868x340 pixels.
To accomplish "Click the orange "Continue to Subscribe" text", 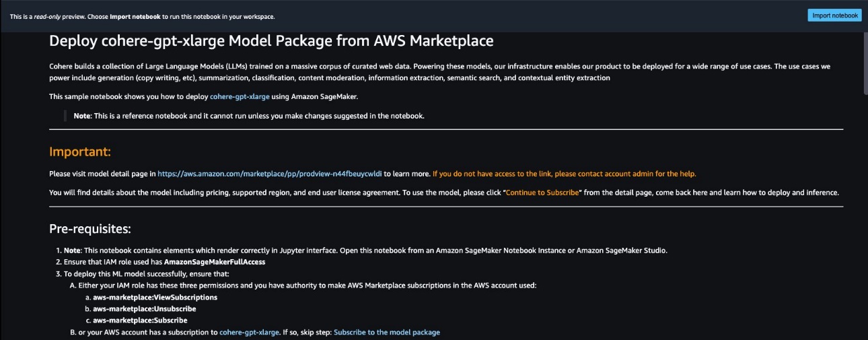I will [x=542, y=193].
